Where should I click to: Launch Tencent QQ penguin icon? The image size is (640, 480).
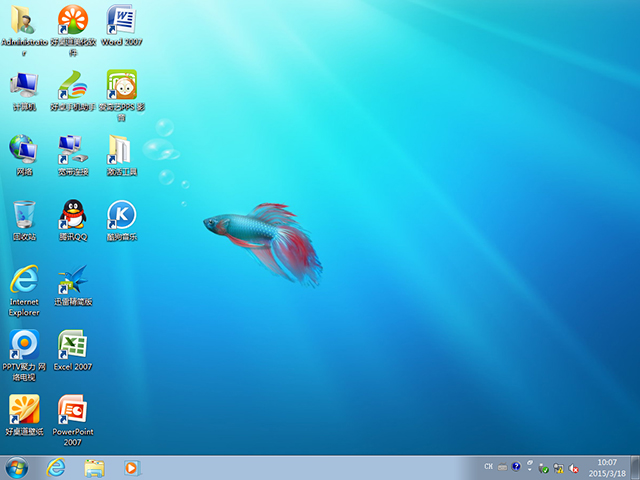tap(72, 214)
